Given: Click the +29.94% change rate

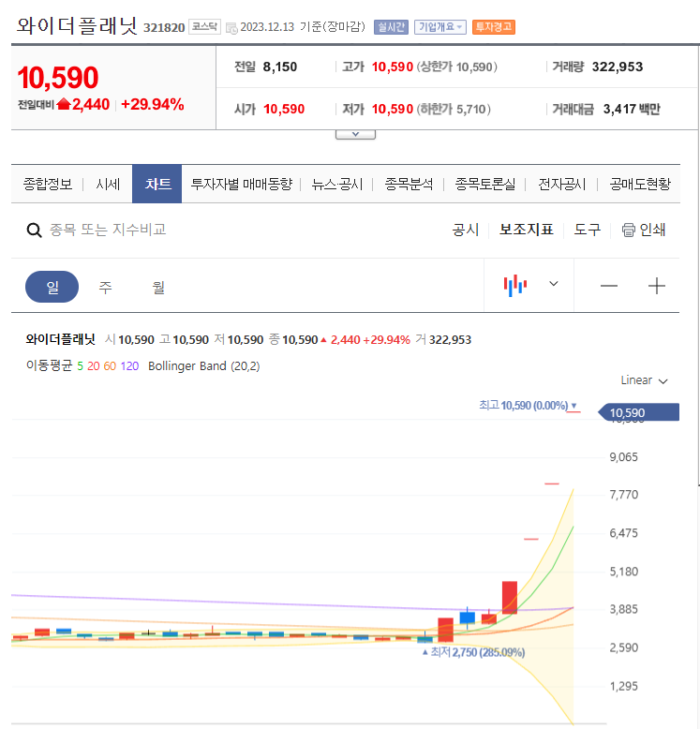Looking at the screenshot, I should pyautogui.click(x=153, y=105).
